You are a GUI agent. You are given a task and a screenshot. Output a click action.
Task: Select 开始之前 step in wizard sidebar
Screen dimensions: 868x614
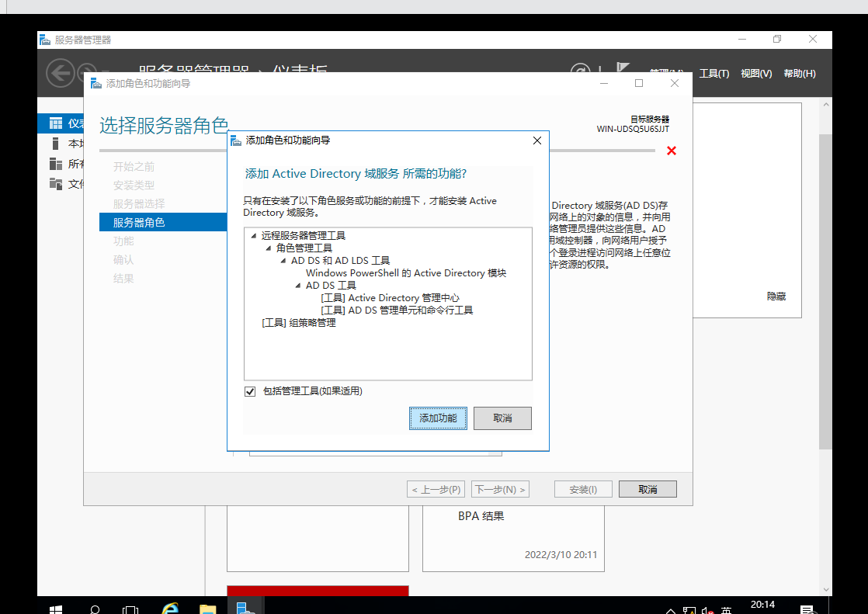[x=134, y=167]
